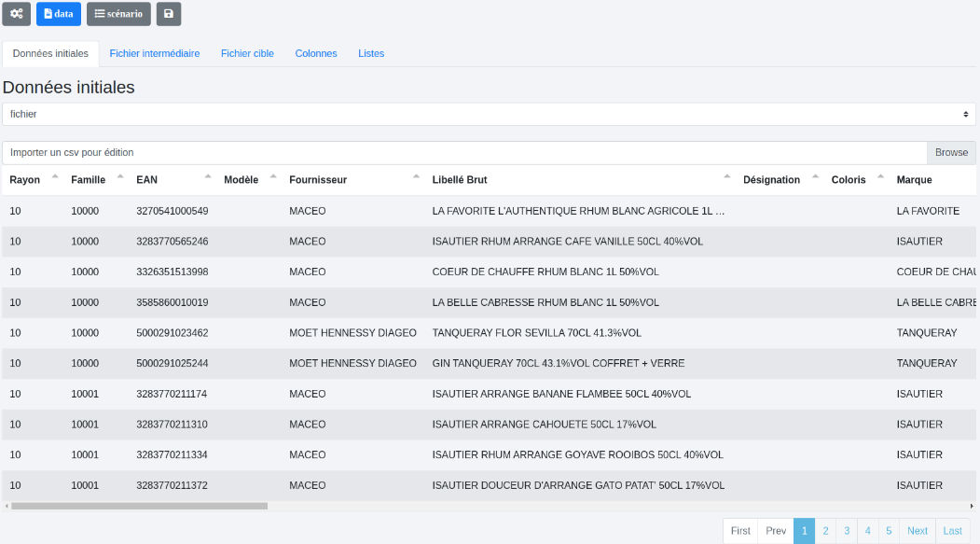Image resolution: width=980 pixels, height=544 pixels.
Task: Open the data file button
Action: coord(59,14)
